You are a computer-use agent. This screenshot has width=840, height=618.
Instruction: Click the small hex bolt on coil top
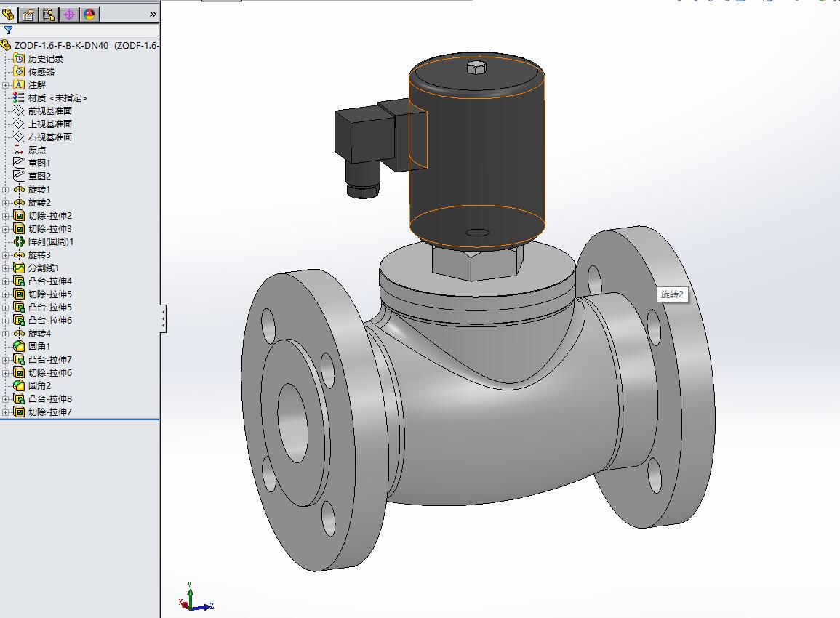point(476,68)
